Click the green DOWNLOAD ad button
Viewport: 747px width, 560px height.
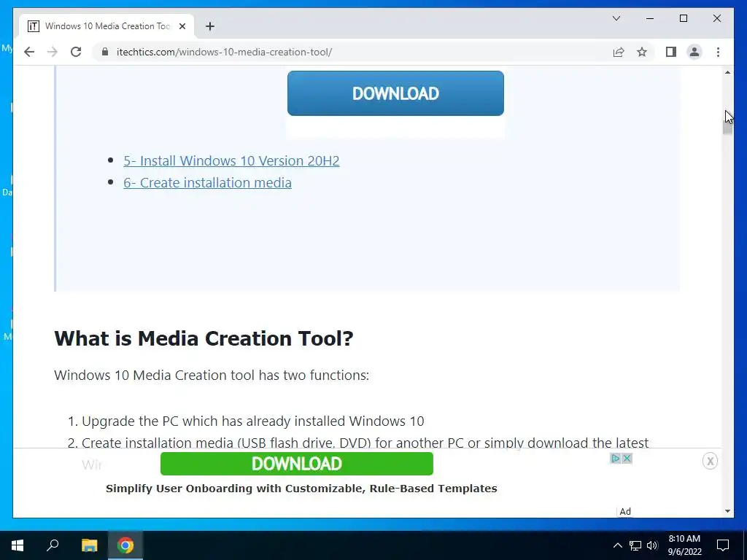pos(297,464)
